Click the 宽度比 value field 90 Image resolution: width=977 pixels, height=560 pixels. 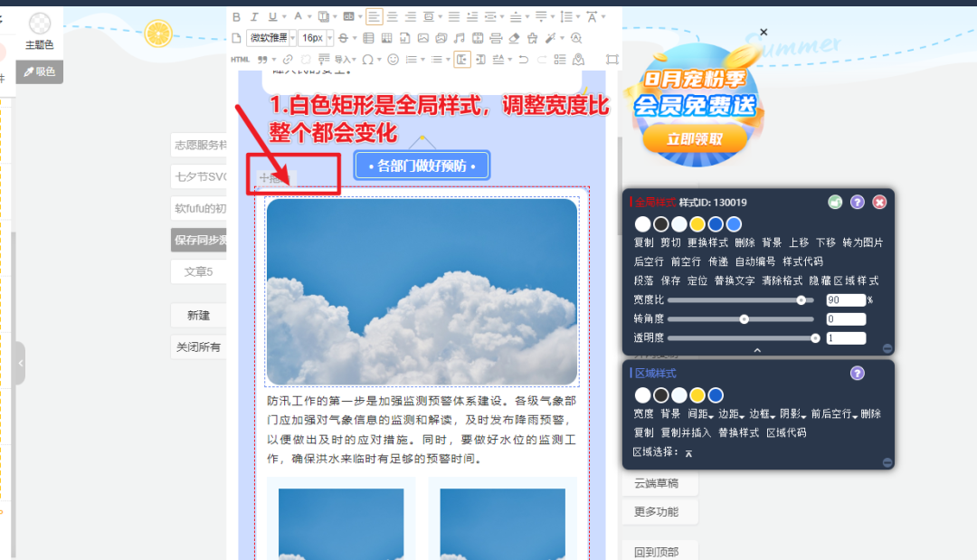click(846, 300)
